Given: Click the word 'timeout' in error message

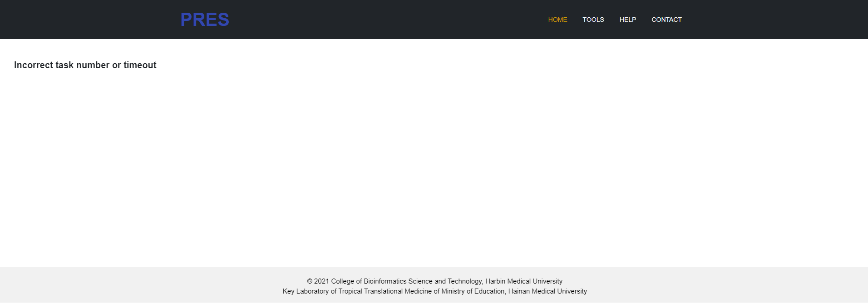Looking at the screenshot, I should pos(140,65).
